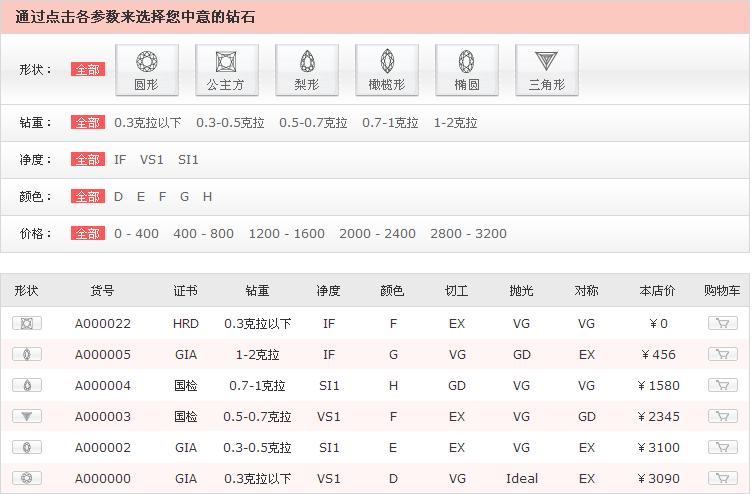Sort by 本店价 column header
The image size is (752, 494).
pyautogui.click(x=657, y=291)
